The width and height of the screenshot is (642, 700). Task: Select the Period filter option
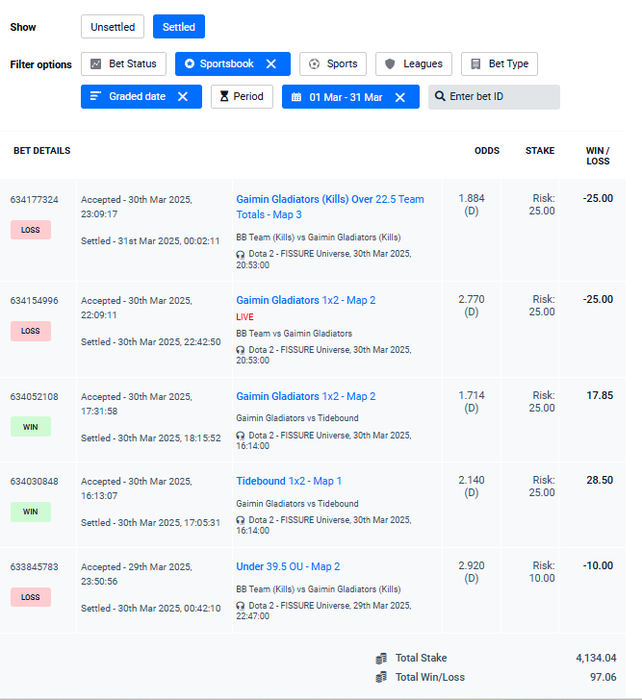point(241,97)
